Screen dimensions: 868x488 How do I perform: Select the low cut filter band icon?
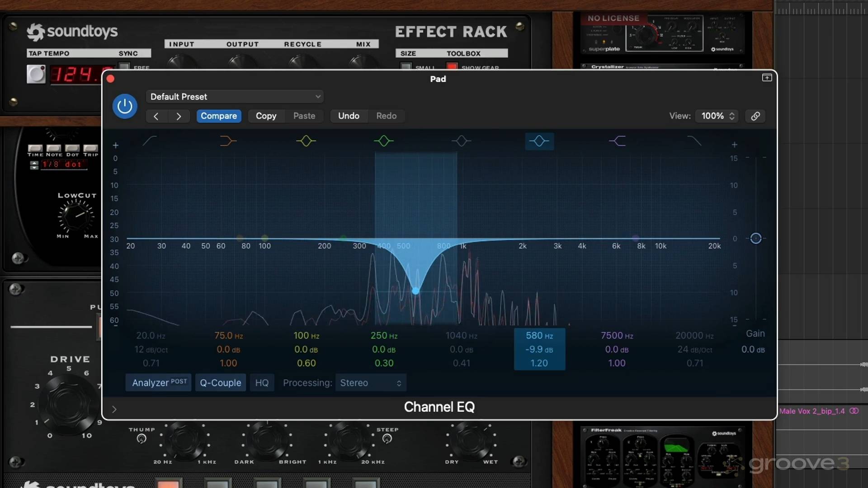pos(151,141)
